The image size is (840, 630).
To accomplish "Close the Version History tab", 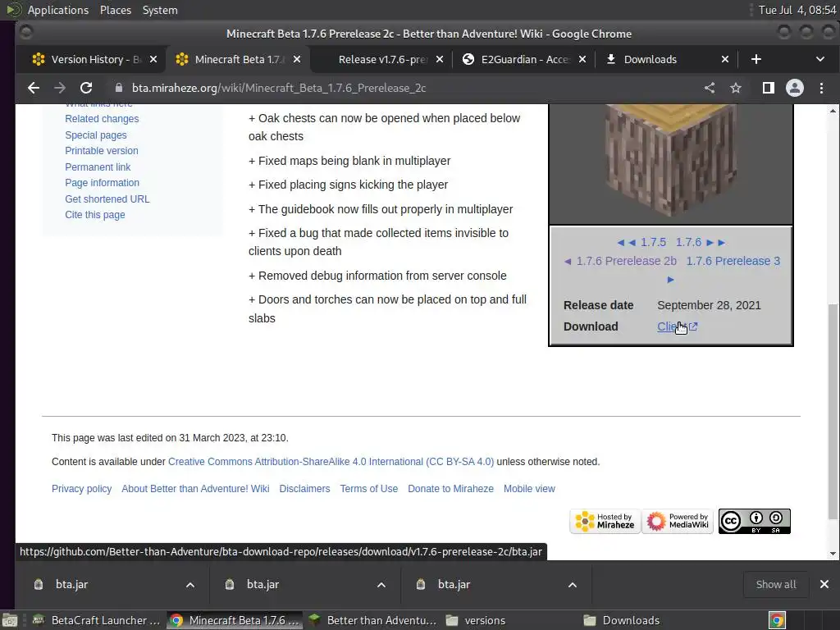I will [x=153, y=59].
